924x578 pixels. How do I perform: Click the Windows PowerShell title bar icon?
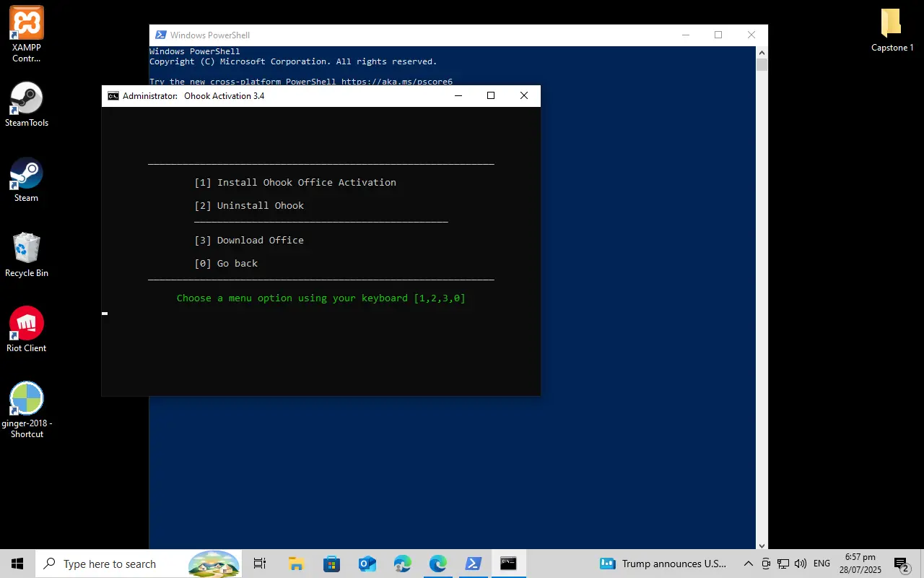pyautogui.click(x=161, y=35)
